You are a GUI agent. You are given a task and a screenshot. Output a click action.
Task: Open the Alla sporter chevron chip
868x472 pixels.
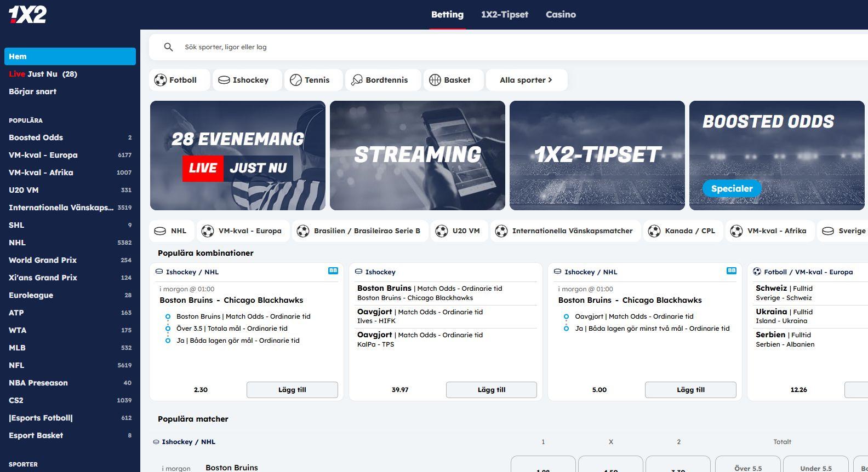(x=526, y=80)
